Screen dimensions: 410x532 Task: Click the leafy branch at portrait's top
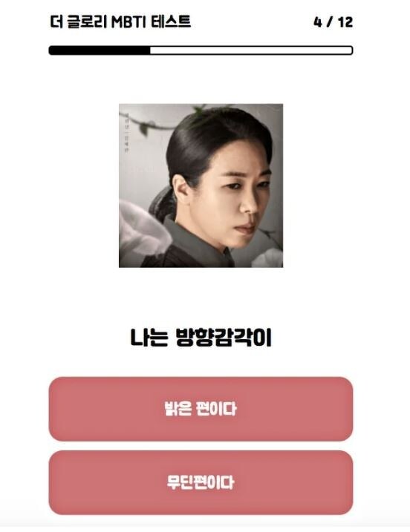149,124
